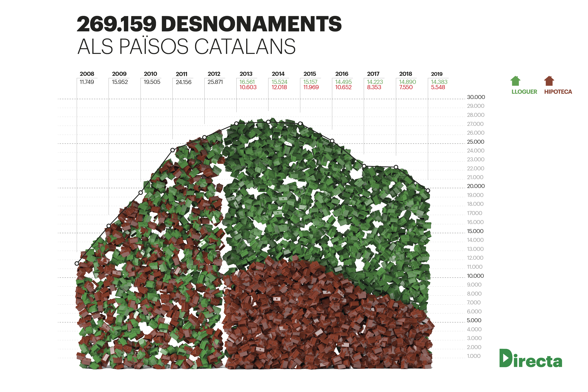Click the 2011 data point circle
The height and width of the screenshot is (392, 588).
172,150
